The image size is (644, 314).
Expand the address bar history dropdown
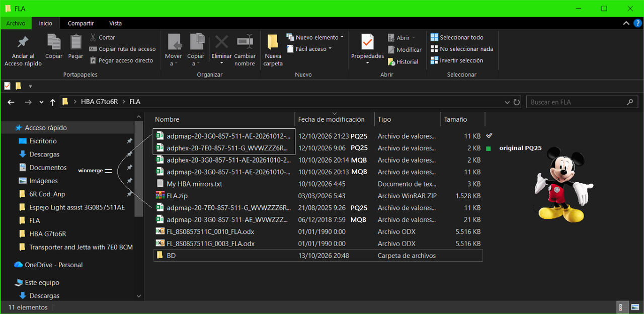507,102
